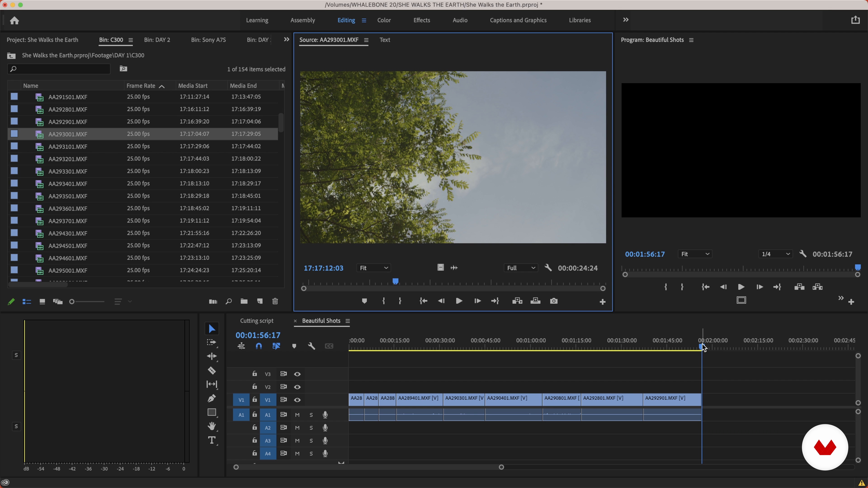Open the Cutting script sequence tab
The image size is (868, 488).
click(x=256, y=321)
